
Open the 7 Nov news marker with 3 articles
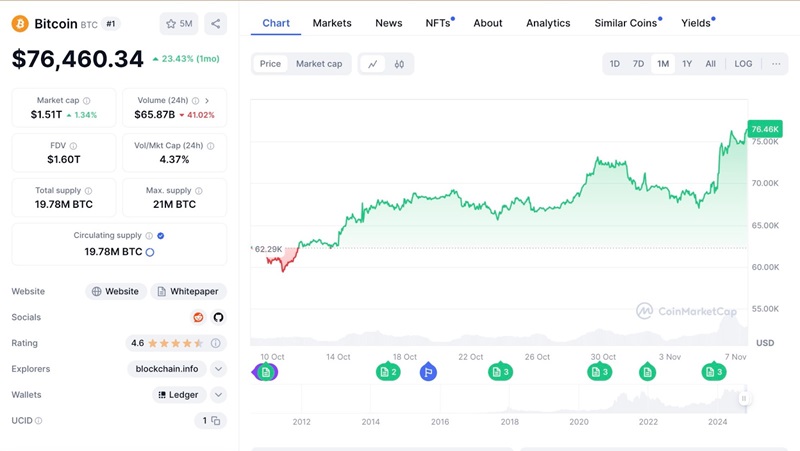(x=714, y=372)
